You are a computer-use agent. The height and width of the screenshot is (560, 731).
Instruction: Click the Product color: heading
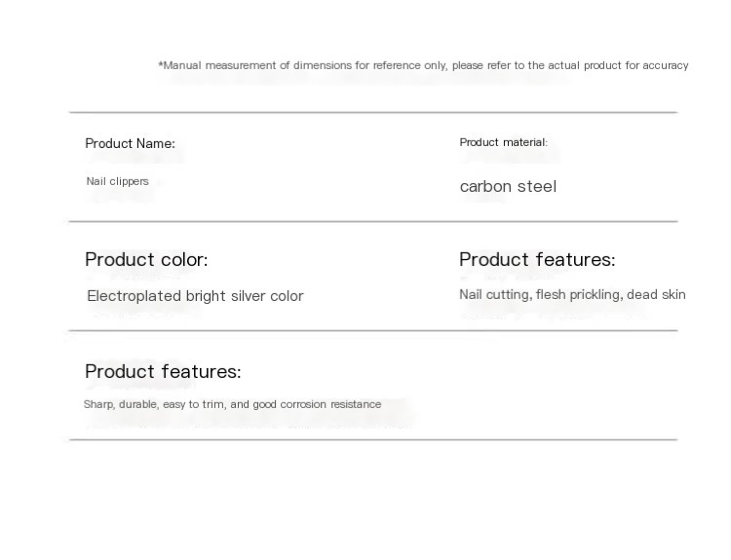click(146, 259)
